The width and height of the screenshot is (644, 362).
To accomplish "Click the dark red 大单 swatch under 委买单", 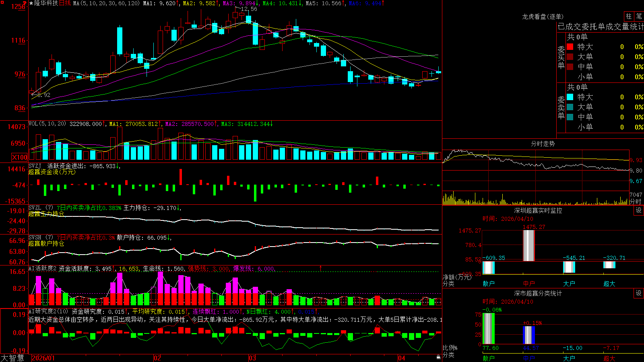I will pyautogui.click(x=570, y=57).
